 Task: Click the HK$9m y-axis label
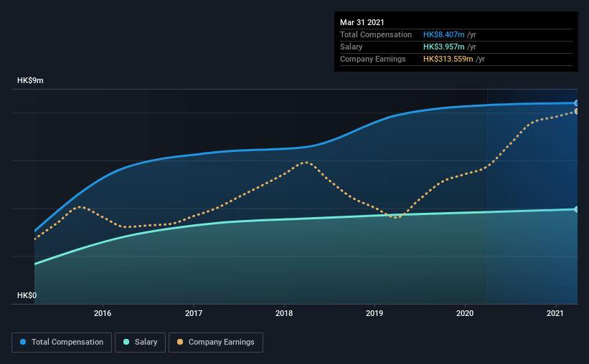pos(30,81)
